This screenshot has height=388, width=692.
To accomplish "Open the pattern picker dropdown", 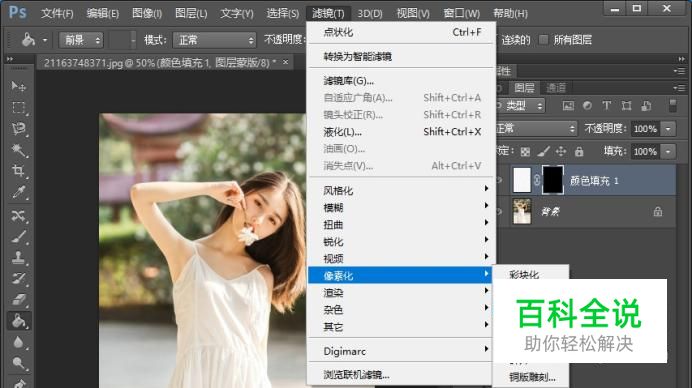I will coord(133,40).
